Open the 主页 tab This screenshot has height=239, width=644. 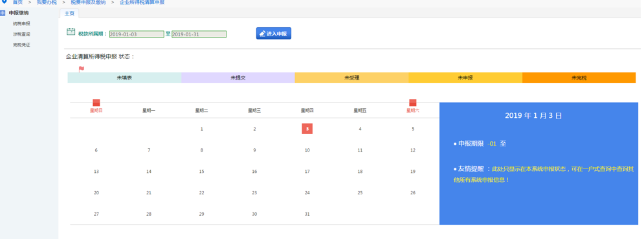(69, 14)
